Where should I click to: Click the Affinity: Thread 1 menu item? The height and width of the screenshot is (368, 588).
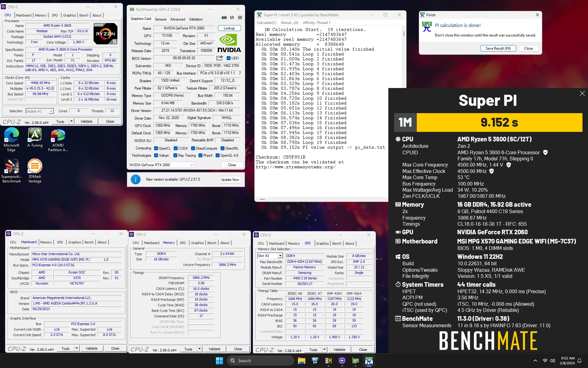[316, 23]
